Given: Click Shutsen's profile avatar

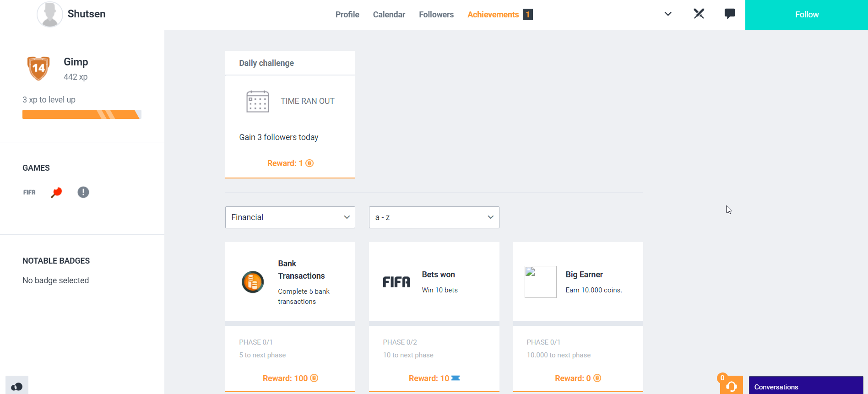Looking at the screenshot, I should pyautogui.click(x=49, y=14).
